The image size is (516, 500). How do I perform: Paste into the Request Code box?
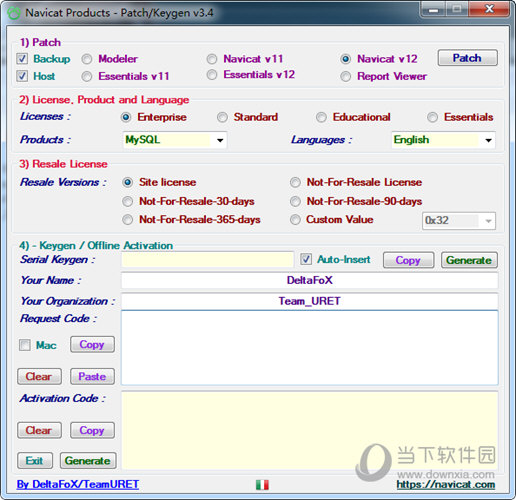(x=92, y=376)
